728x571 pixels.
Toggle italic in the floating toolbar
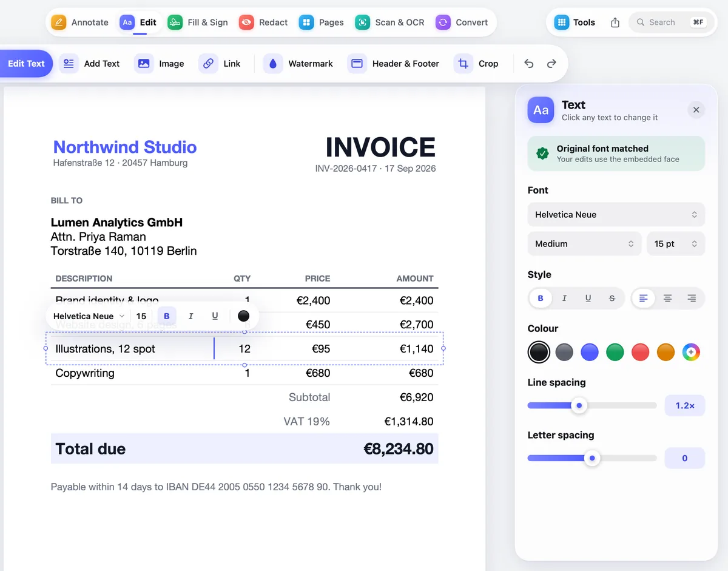(x=190, y=316)
